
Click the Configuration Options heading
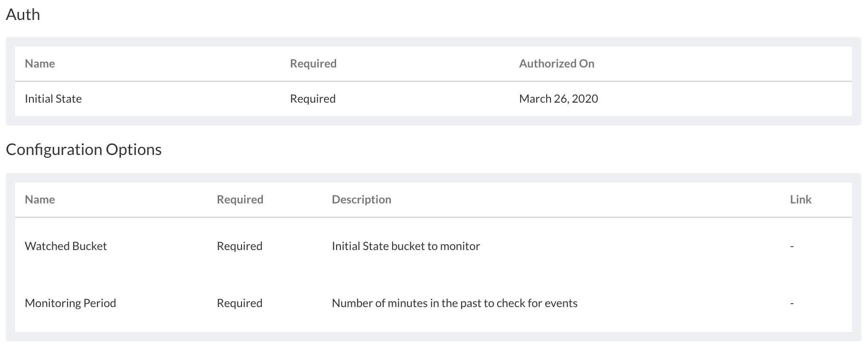click(x=84, y=150)
